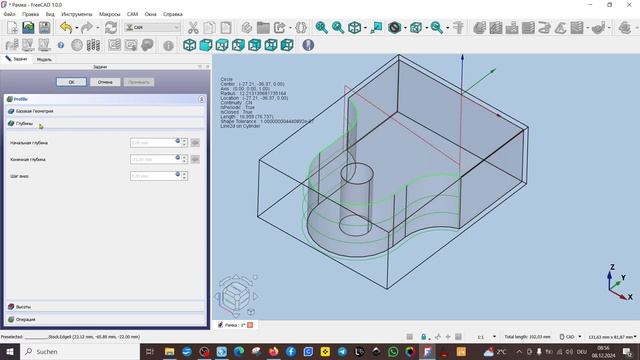Click the measure tool icon after view cubes
This screenshot has width=640, height=360.
(x=308, y=45)
